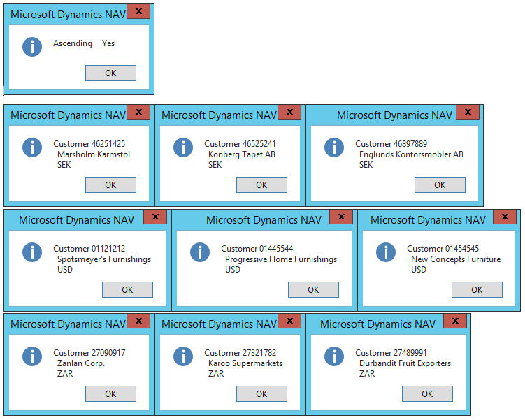Image resolution: width=525 pixels, height=420 pixels.
Task: Click ZAR currency under Karoo Supermarkets
Action: 216,373
